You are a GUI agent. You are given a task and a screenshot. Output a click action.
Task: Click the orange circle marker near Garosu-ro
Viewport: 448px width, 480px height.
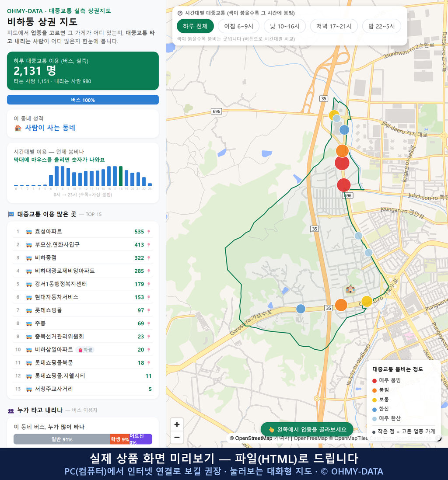341,305
